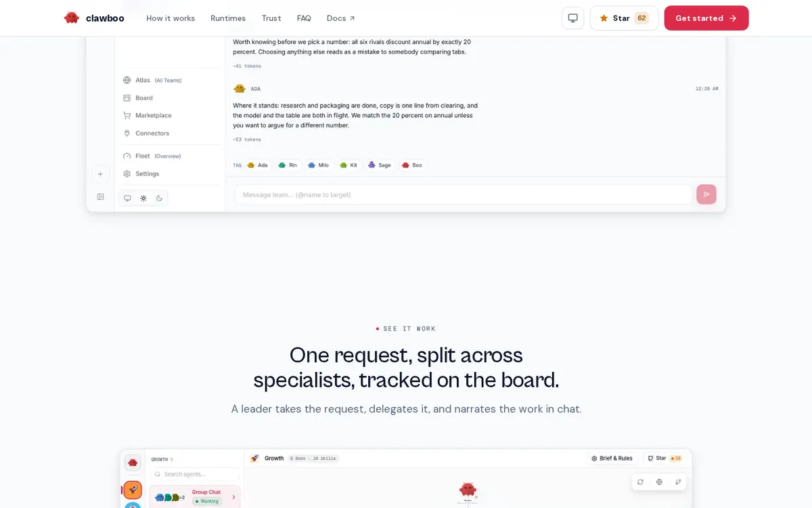This screenshot has width=812, height=508.
Task: Open the Atlas (All Teams) item
Action: click(x=152, y=80)
